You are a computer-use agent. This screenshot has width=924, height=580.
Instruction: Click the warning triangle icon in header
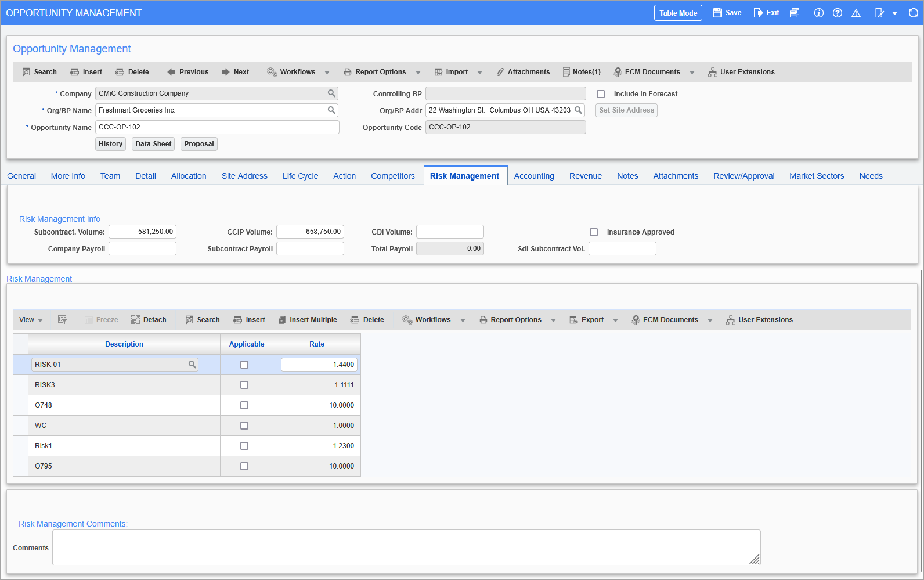click(x=856, y=13)
